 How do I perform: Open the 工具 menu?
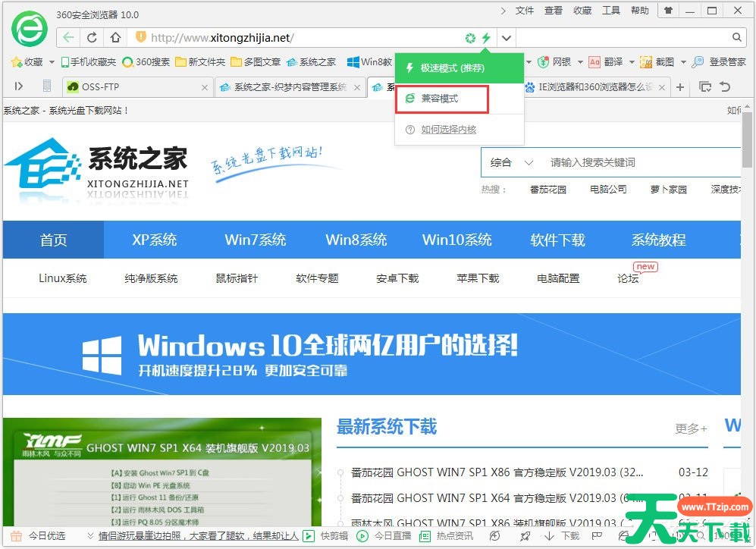611,11
